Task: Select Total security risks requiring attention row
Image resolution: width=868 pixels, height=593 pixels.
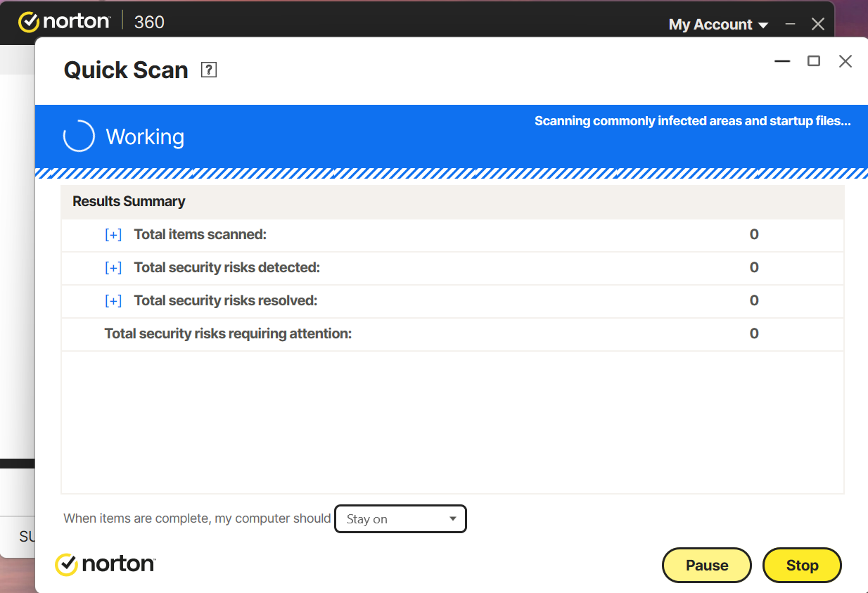Action: [452, 334]
